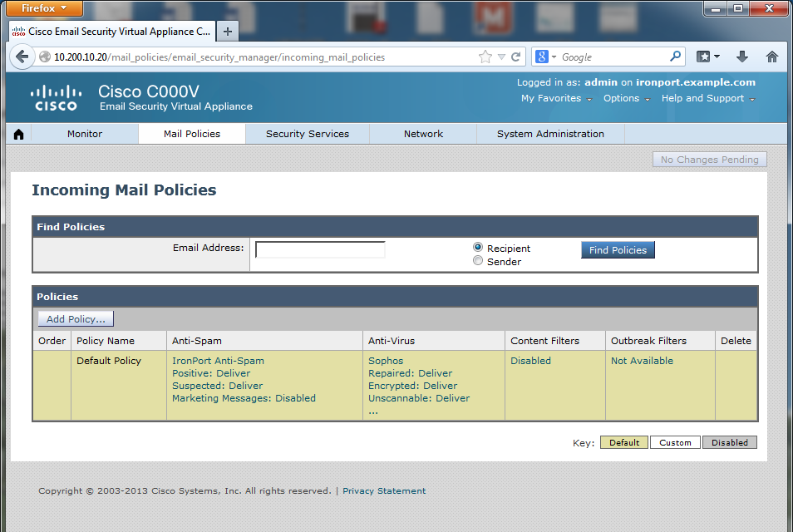Image resolution: width=793 pixels, height=532 pixels.
Task: Open the Firefox application menu
Action: coord(44,8)
